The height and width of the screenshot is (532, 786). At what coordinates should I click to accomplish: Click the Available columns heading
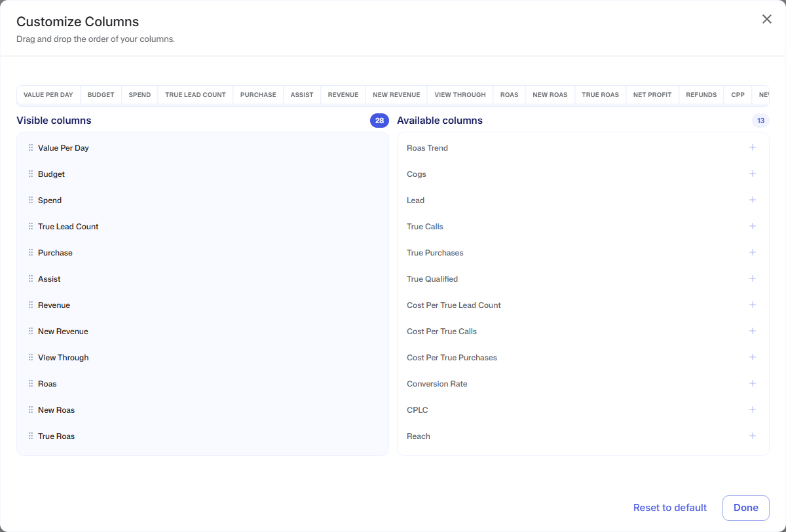440,121
